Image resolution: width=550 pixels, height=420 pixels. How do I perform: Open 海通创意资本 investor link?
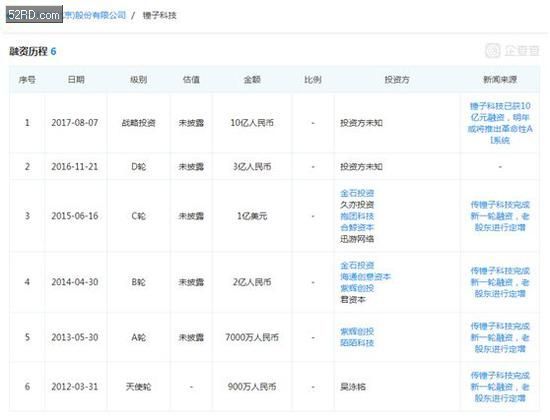coord(365,277)
